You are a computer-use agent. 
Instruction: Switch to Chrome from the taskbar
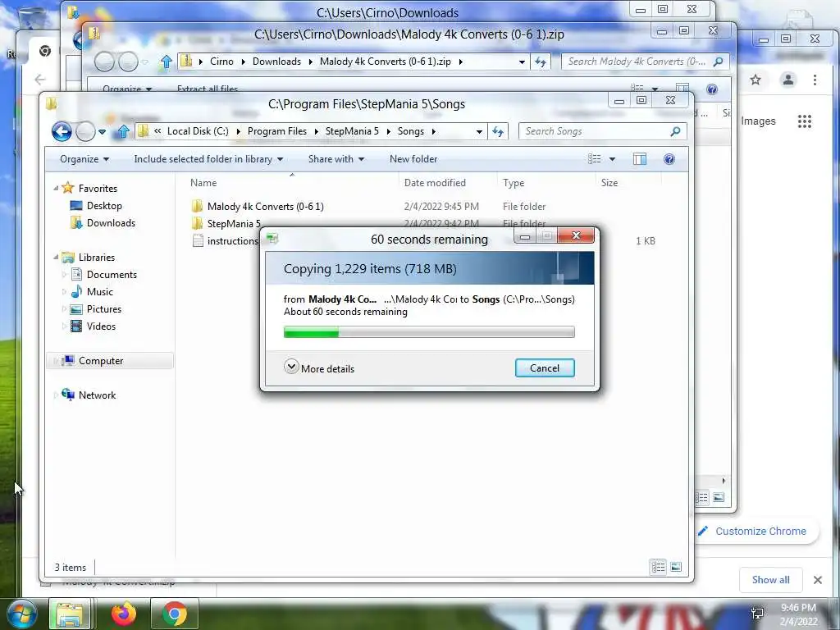click(174, 614)
